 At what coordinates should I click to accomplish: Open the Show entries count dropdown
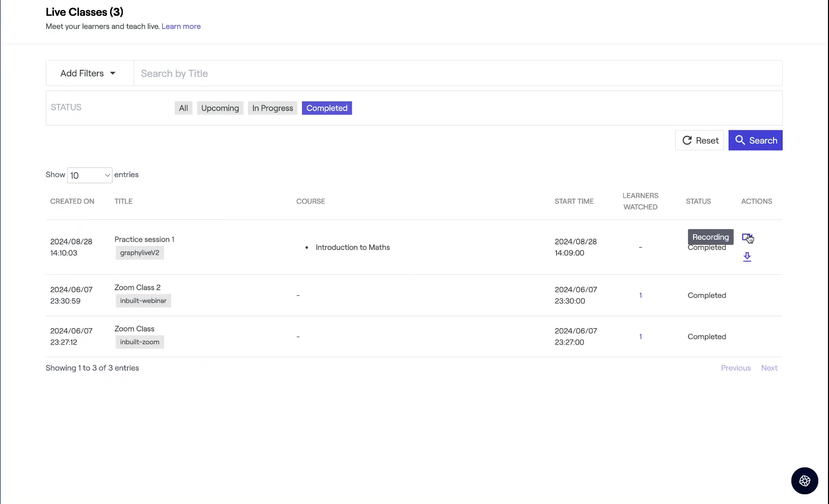(x=90, y=176)
